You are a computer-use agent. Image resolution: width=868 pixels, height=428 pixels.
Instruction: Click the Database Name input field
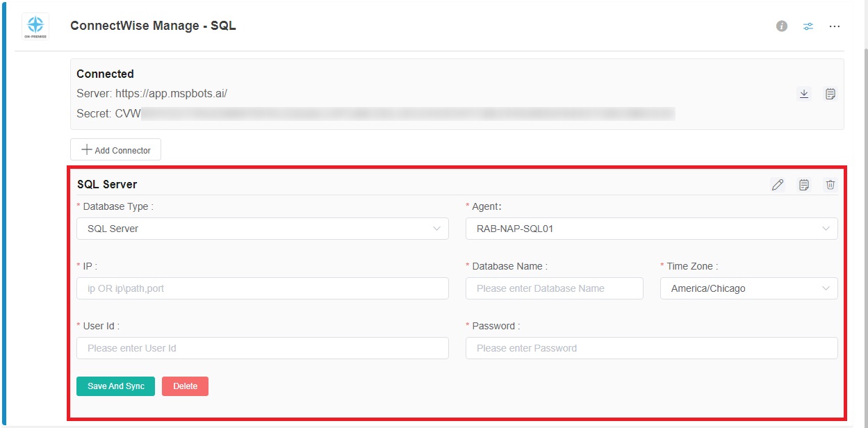coord(554,288)
